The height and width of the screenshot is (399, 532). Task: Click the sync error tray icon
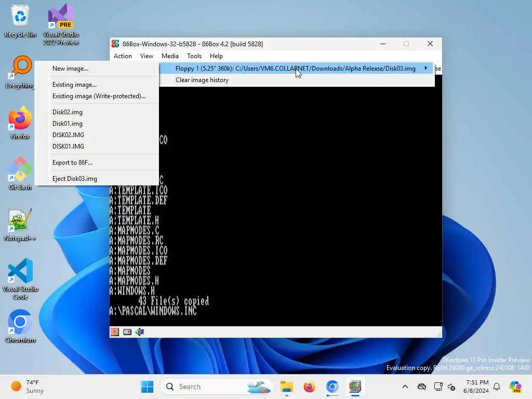pyautogui.click(x=451, y=387)
